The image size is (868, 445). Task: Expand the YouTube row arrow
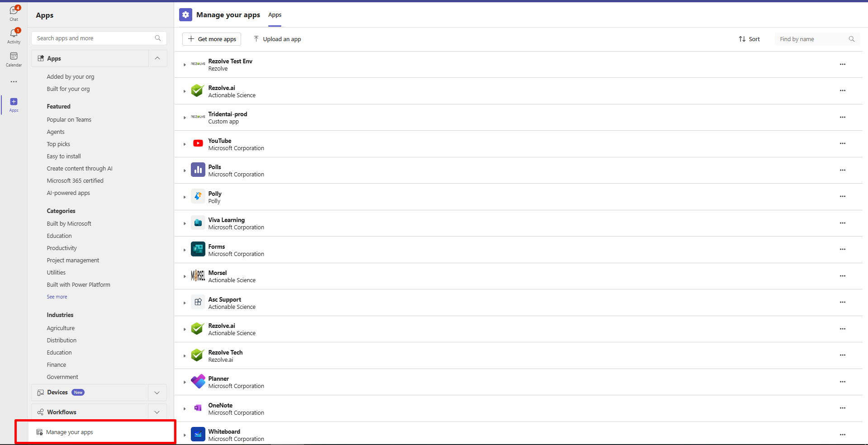tap(185, 144)
